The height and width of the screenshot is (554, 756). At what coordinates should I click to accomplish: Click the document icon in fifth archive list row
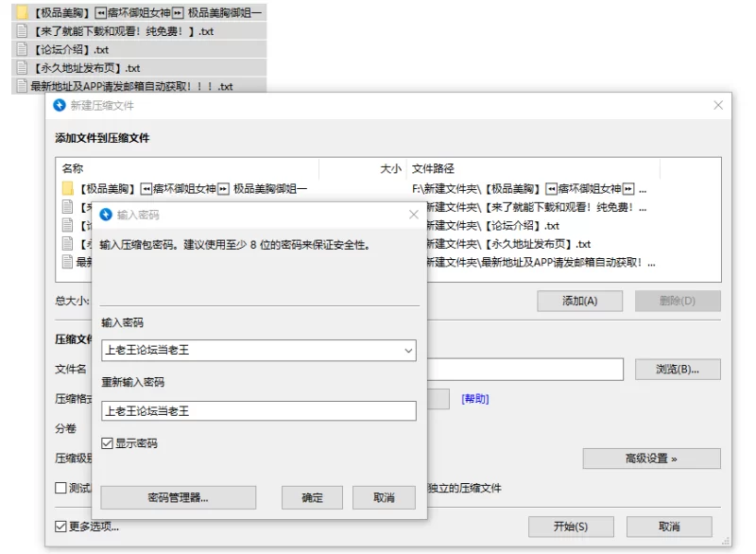[x=68, y=262]
